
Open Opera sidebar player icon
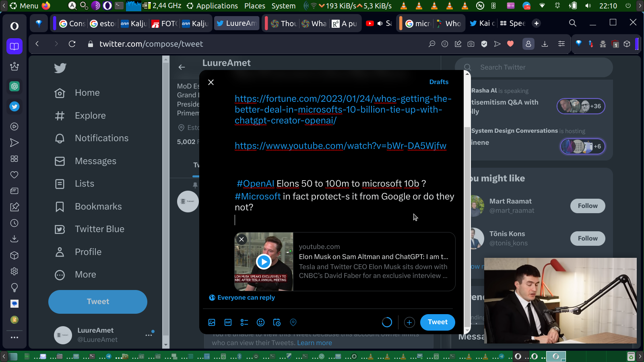pos(14,127)
